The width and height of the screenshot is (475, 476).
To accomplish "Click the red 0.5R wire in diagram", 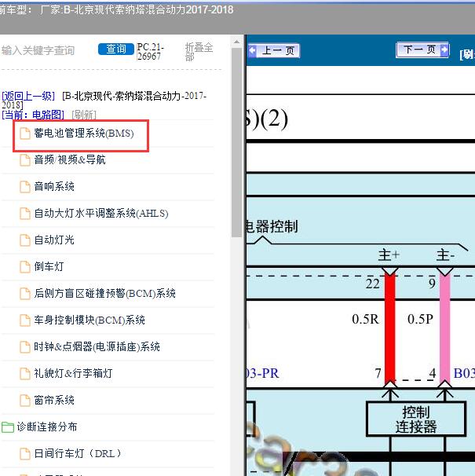I will click(389, 329).
